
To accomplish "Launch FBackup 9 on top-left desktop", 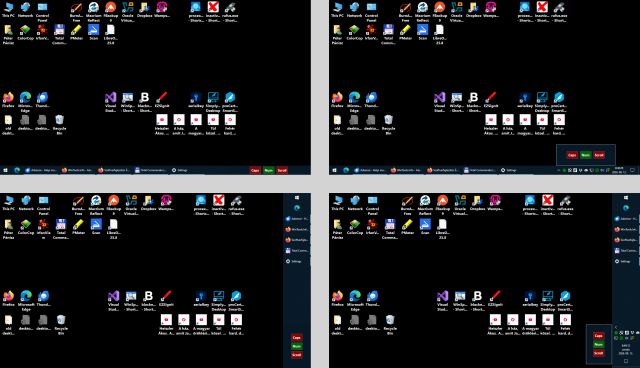I will point(111,11).
